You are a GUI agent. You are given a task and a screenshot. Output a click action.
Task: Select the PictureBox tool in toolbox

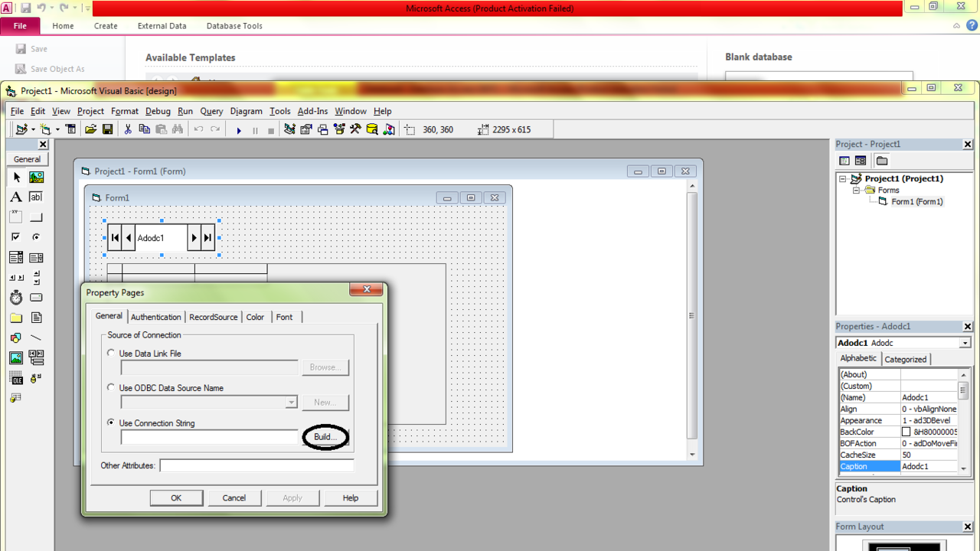[36, 177]
